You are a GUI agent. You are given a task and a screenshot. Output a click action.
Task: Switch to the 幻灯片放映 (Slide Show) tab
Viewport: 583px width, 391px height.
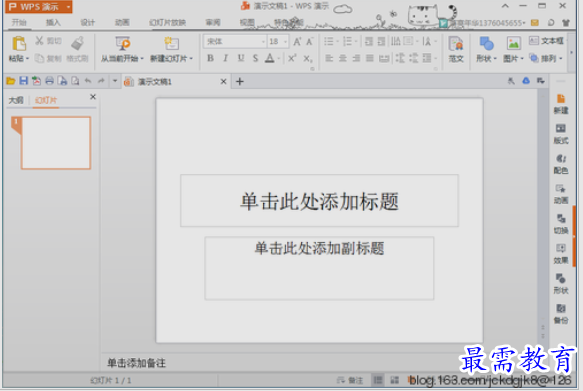(x=167, y=22)
